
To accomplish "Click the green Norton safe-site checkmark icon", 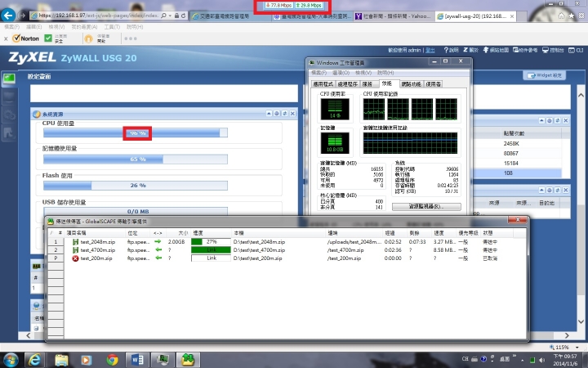I will 48,38.
